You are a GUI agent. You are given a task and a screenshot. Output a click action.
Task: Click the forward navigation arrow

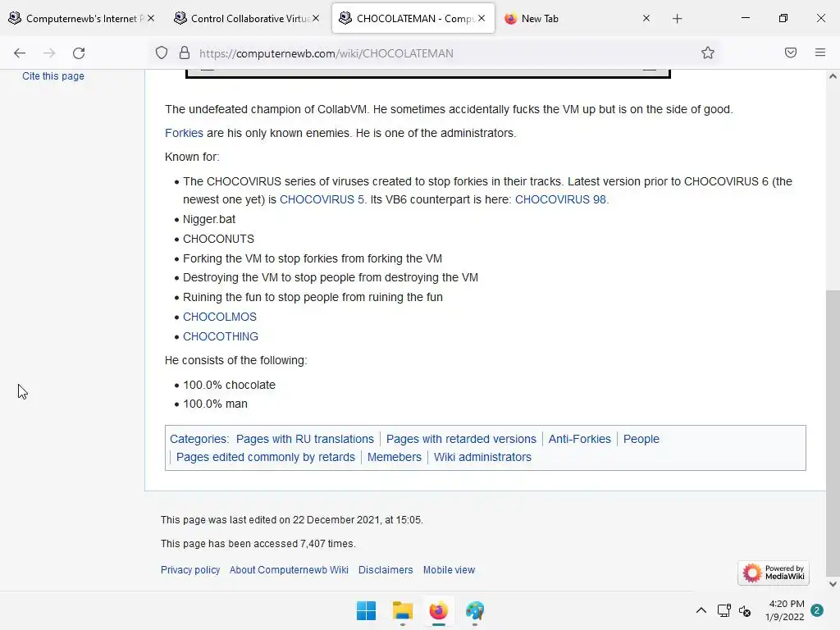(49, 53)
